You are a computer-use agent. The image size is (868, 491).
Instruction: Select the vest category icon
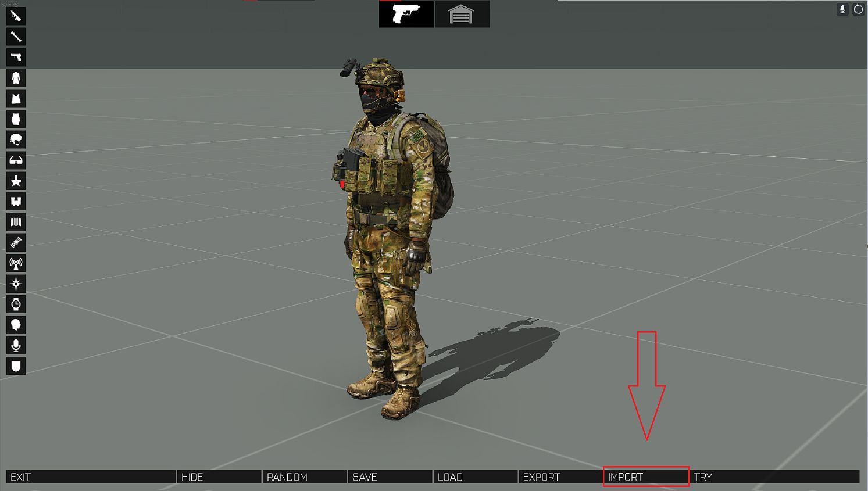pyautogui.click(x=16, y=99)
